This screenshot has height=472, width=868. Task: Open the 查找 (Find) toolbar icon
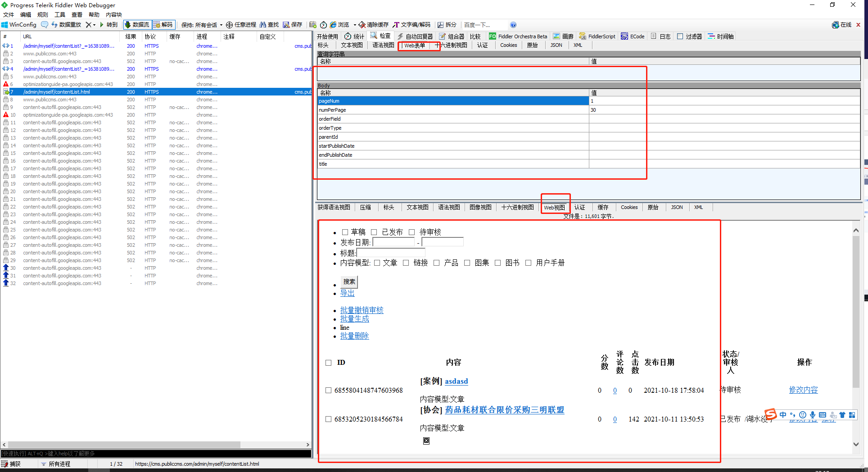coord(269,25)
